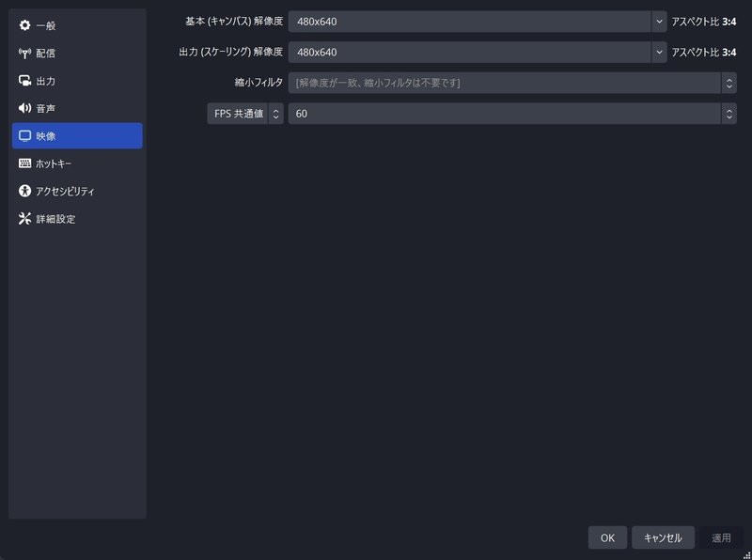The image size is (752, 560).
Task: Confirm settings with the OK button
Action: tap(607, 537)
